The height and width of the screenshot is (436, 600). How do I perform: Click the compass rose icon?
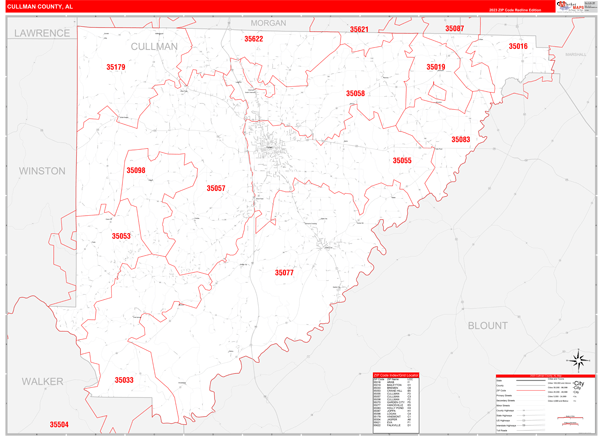(x=577, y=359)
